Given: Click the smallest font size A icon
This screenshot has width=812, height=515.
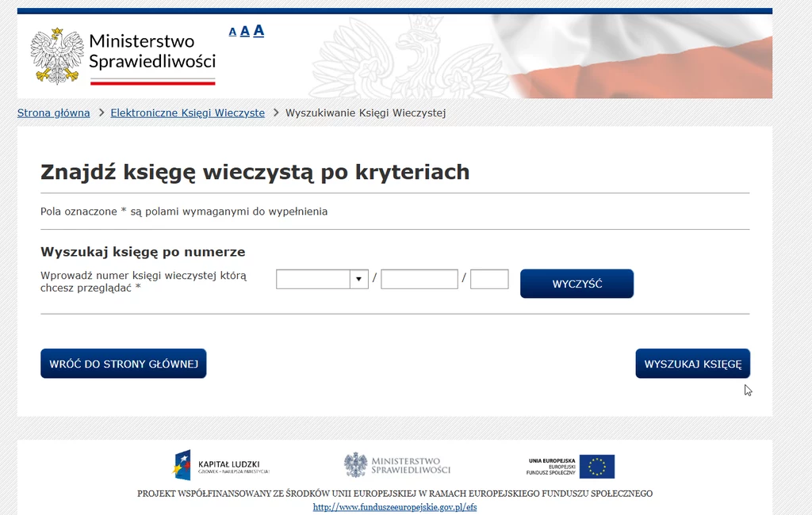Looking at the screenshot, I should tap(232, 32).
